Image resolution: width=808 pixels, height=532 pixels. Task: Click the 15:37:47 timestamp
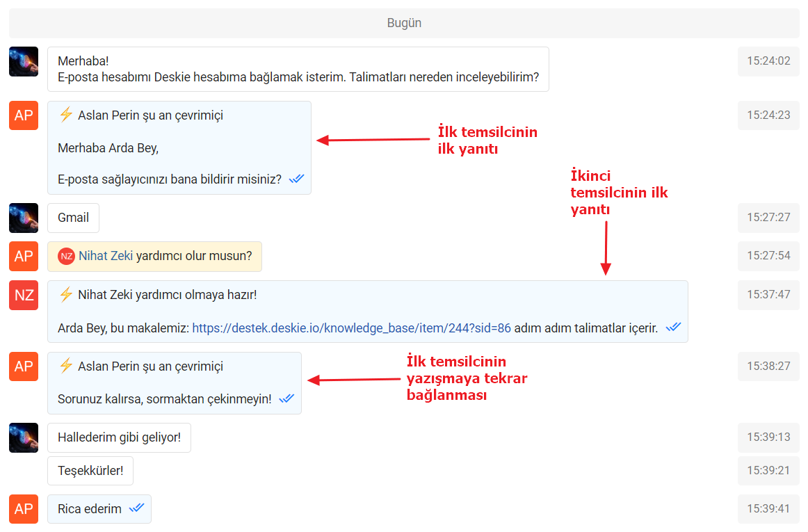(x=768, y=295)
